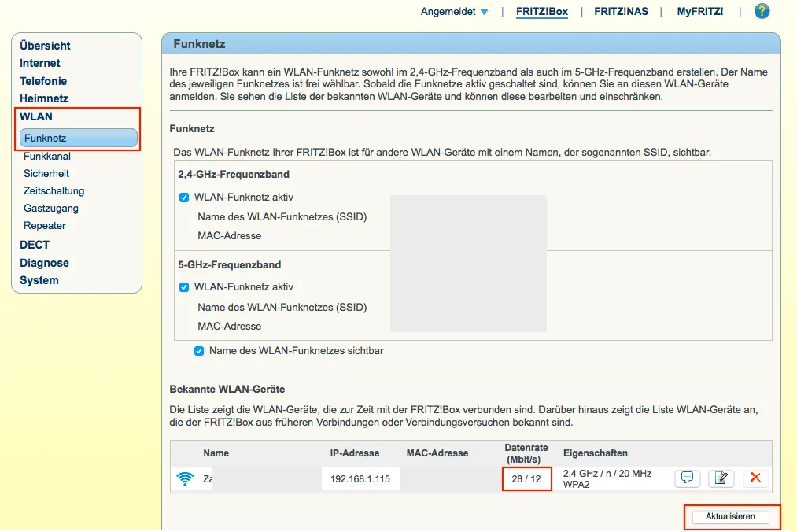Open the Telefonie menu
Image resolution: width=797 pixels, height=532 pixels.
(x=43, y=81)
